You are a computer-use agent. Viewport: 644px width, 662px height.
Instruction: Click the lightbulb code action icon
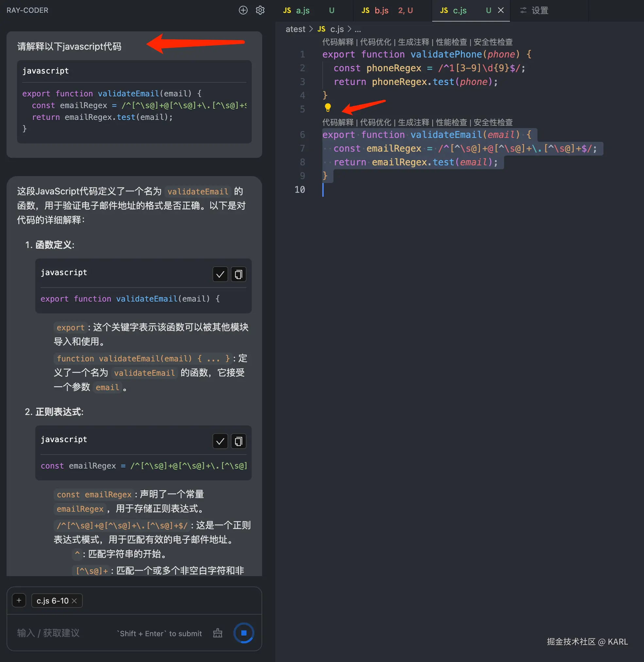coord(328,108)
